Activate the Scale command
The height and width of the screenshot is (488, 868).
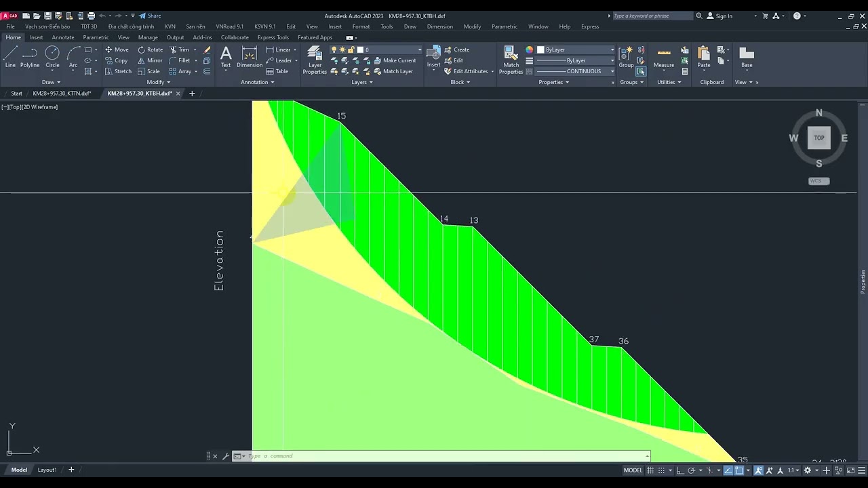pyautogui.click(x=149, y=71)
